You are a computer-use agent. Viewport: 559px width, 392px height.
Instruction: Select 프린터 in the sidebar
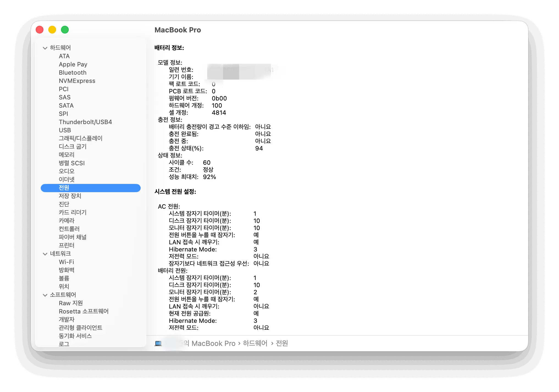(x=67, y=245)
